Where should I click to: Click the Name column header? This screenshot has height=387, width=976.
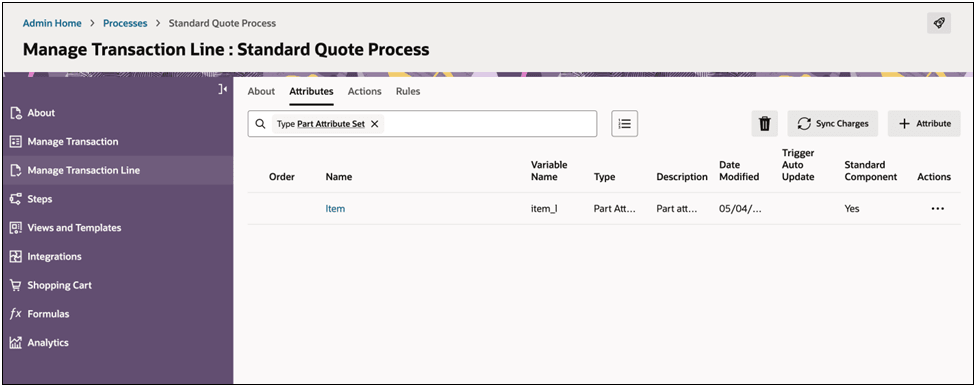coord(339,177)
